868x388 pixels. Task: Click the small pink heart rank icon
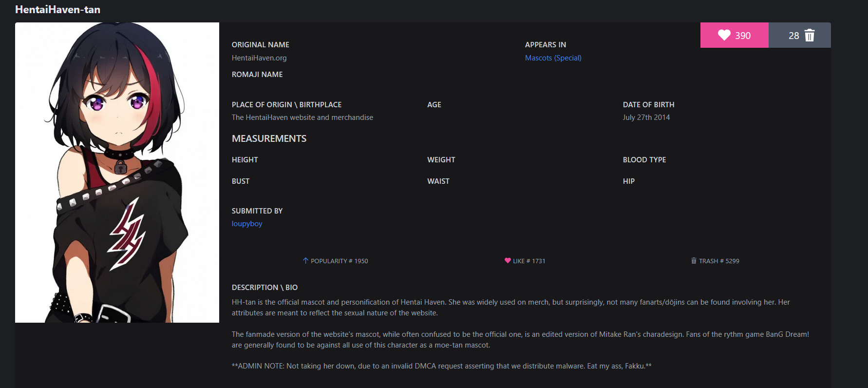(508, 261)
